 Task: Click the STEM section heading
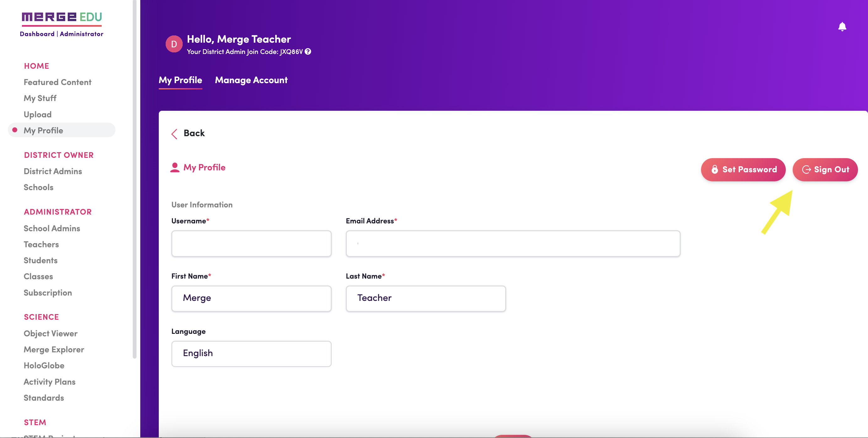pyautogui.click(x=35, y=423)
